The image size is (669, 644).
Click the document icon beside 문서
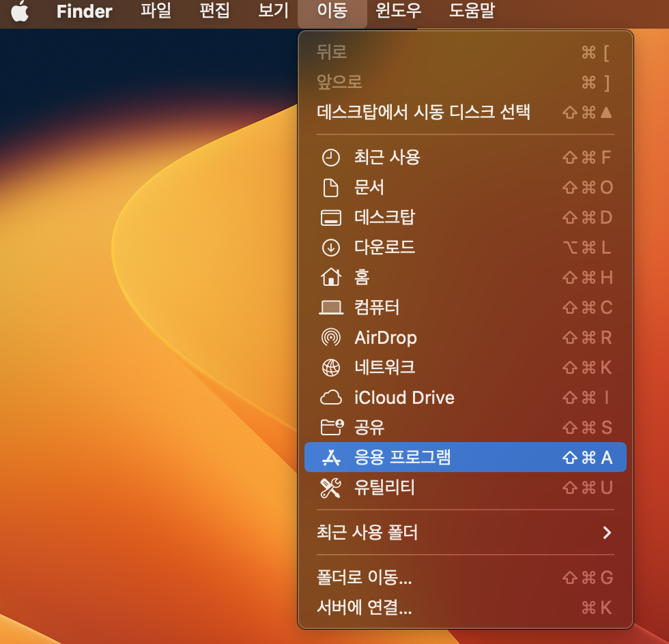pos(332,188)
